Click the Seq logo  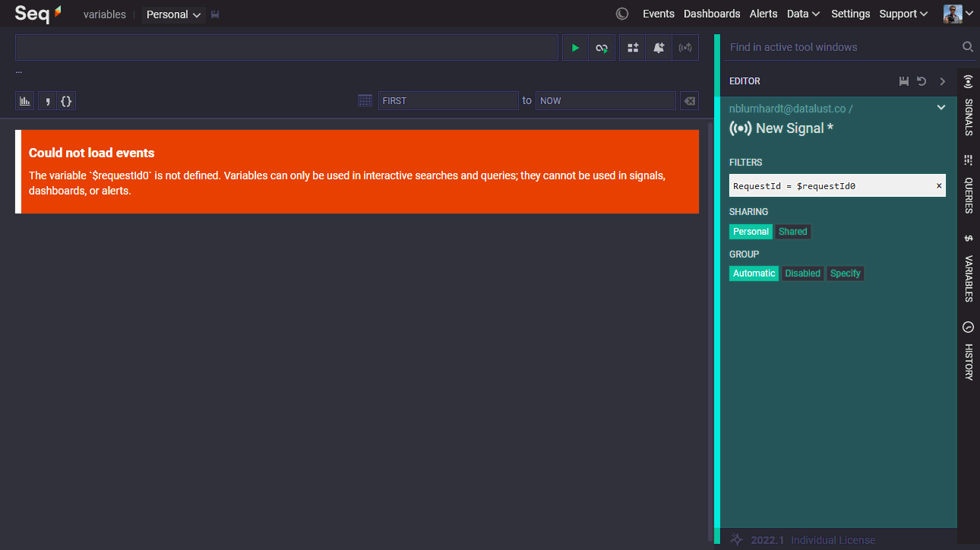38,13
